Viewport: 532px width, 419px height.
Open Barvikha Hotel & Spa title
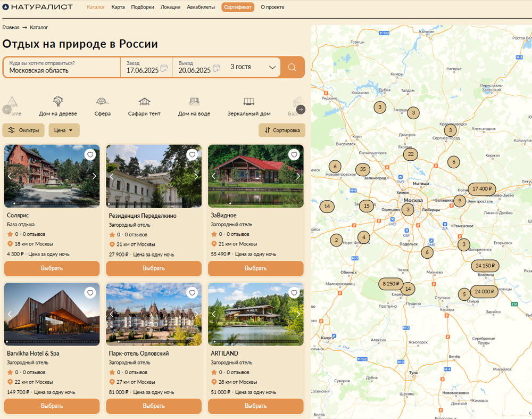[33, 353]
